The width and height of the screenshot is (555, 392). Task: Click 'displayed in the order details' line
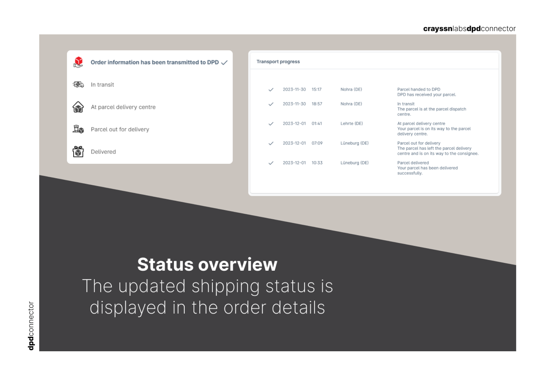(x=208, y=307)
